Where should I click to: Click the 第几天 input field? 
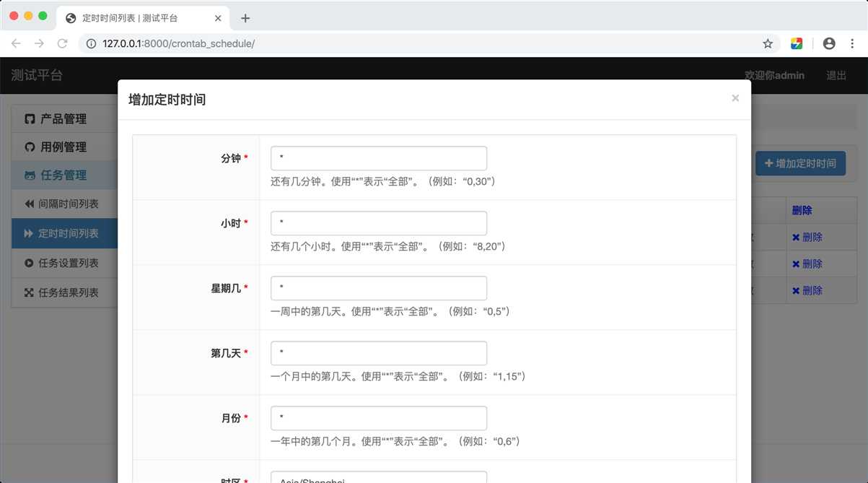[379, 353]
